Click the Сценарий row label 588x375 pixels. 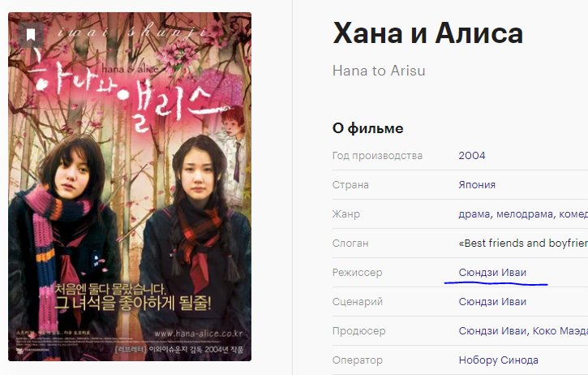point(358,302)
